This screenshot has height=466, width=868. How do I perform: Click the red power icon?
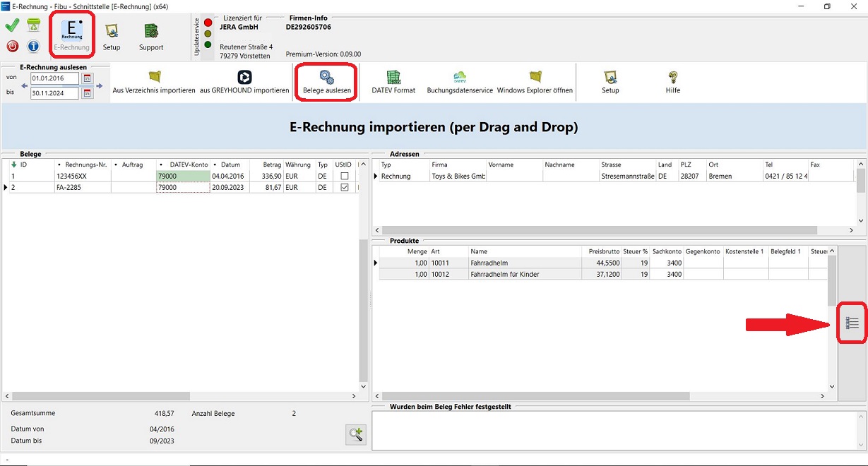point(12,47)
